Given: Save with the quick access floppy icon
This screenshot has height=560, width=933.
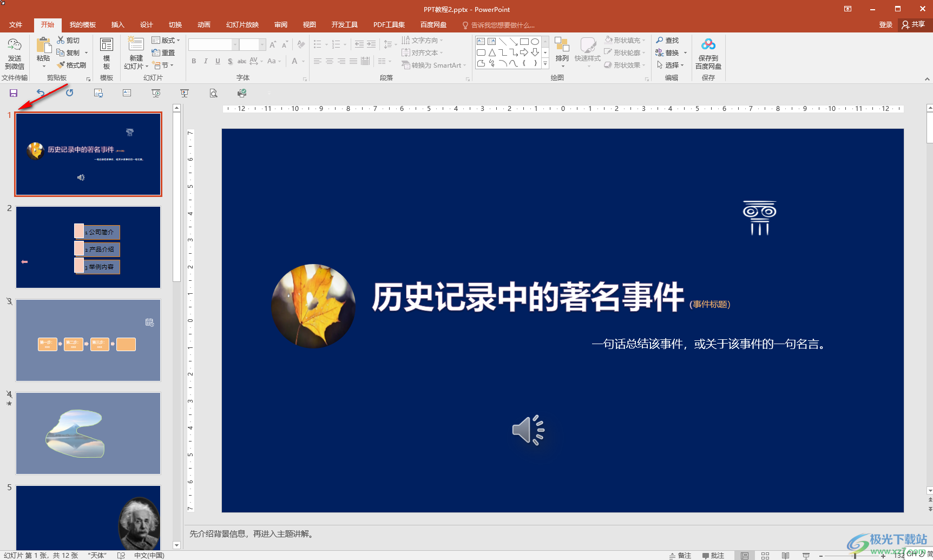Looking at the screenshot, I should click(x=14, y=93).
